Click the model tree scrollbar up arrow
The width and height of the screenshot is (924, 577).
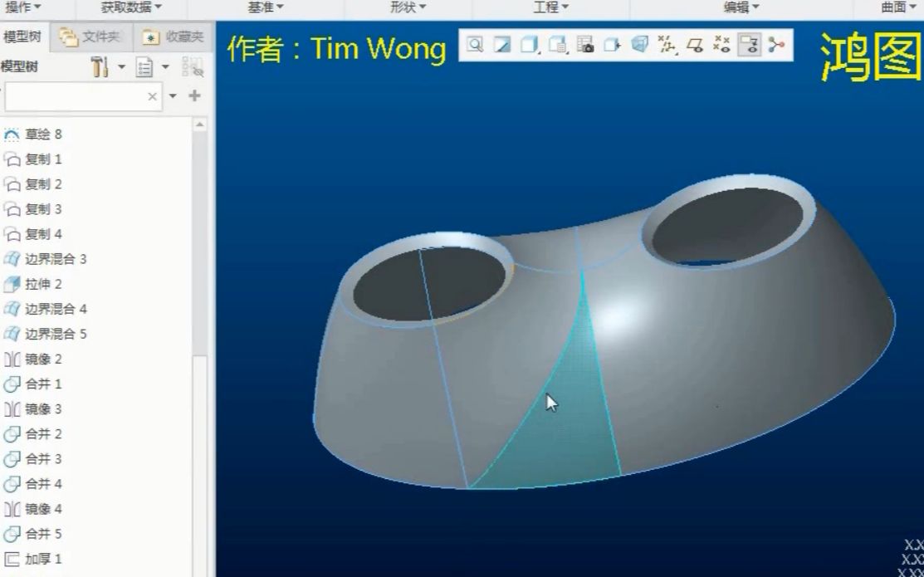tap(199, 125)
